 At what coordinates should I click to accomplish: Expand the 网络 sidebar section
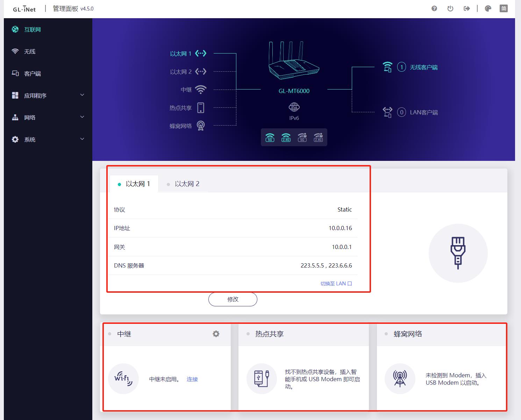(47, 117)
